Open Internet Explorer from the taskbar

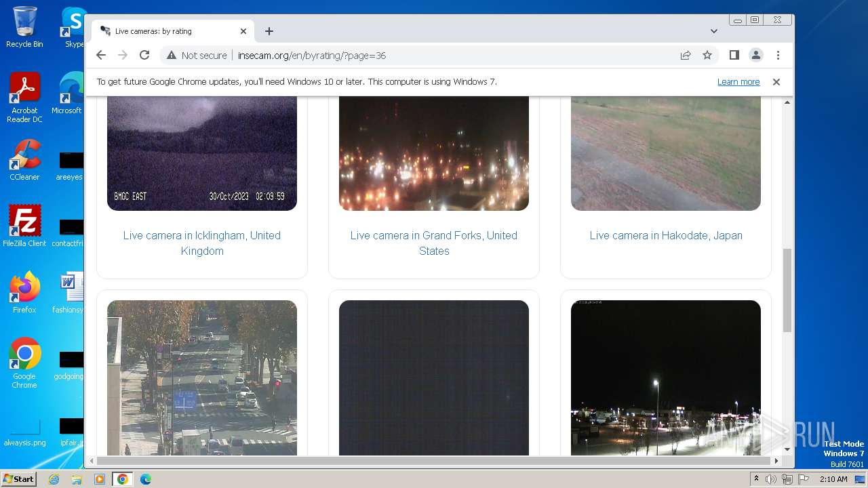click(x=54, y=479)
